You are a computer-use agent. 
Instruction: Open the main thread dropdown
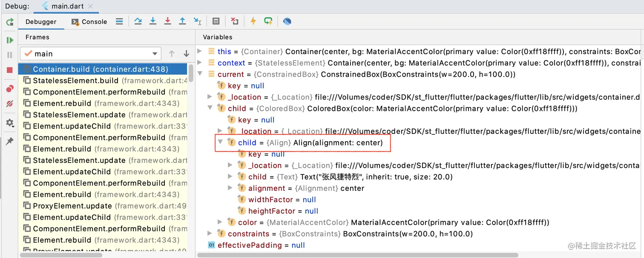pyautogui.click(x=91, y=54)
